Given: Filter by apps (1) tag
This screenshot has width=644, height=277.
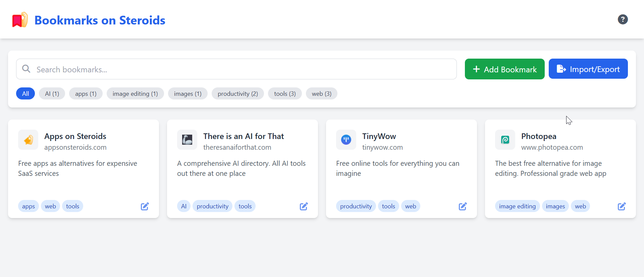Looking at the screenshot, I should point(86,94).
